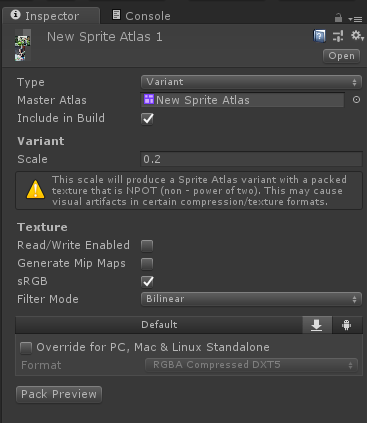Toggle the Inspector lock icon

pos(338,18)
